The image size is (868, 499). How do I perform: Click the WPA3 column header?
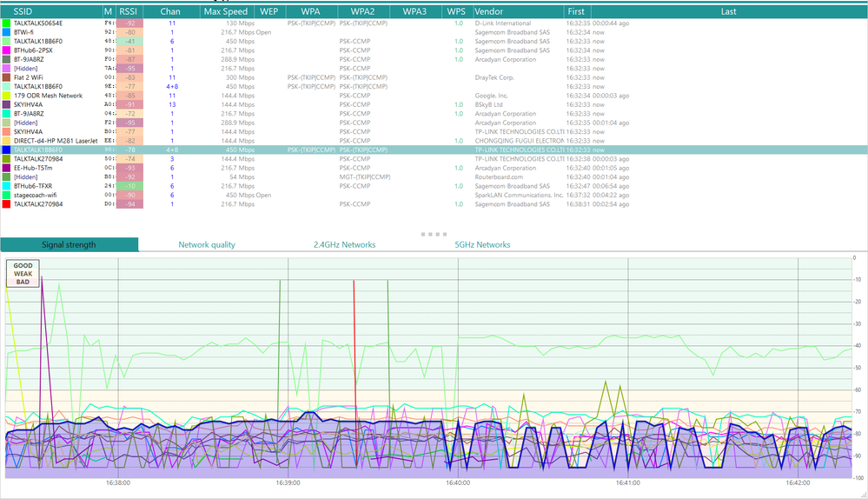pyautogui.click(x=414, y=11)
